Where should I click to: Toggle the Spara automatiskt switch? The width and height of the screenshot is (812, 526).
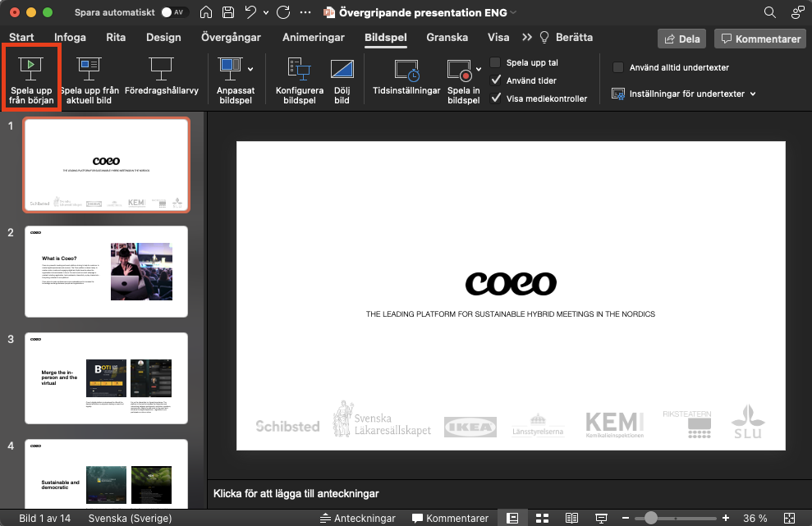(x=175, y=12)
